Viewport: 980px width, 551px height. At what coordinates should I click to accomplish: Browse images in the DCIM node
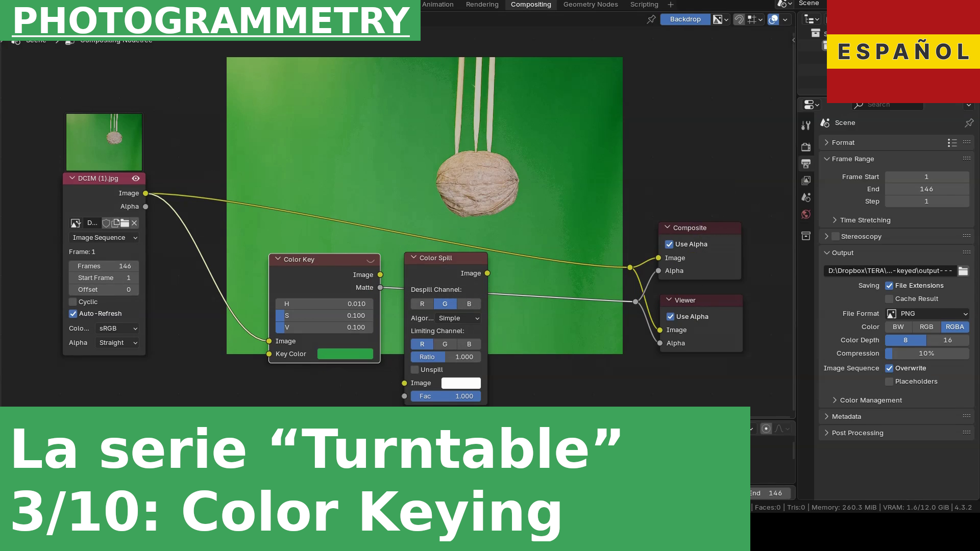click(76, 223)
